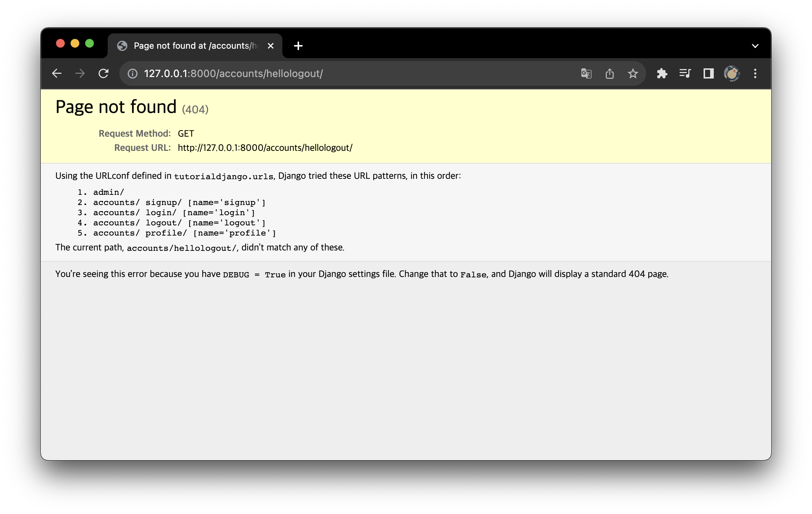Open Google Translate icon in address bar

pos(586,74)
